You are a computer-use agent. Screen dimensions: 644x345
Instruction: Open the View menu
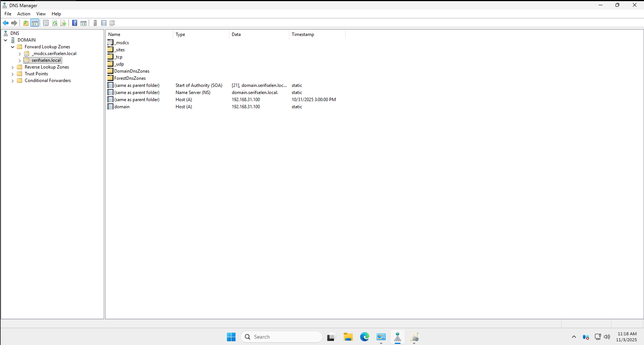[x=41, y=14]
